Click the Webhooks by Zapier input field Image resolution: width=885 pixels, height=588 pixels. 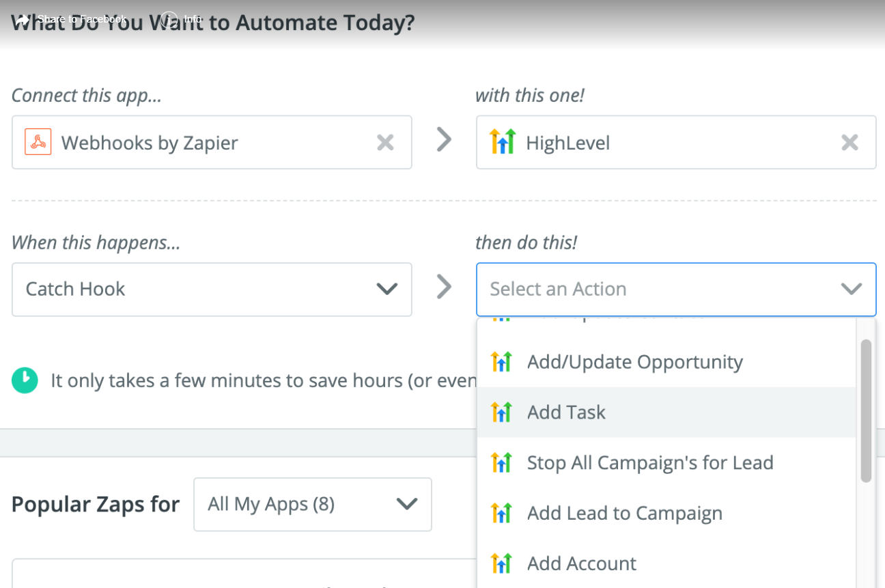coord(212,142)
